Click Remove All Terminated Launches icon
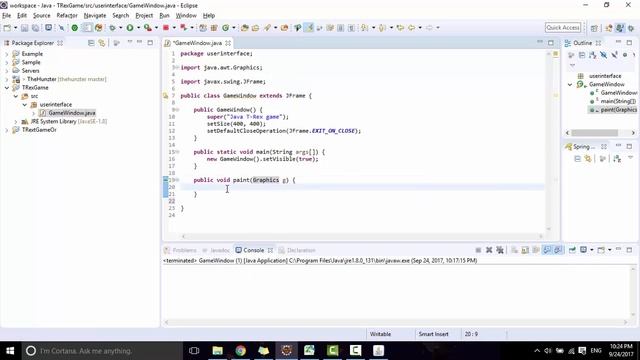Image resolution: width=640 pixels, height=360 pixels. pyautogui.click(x=500, y=250)
